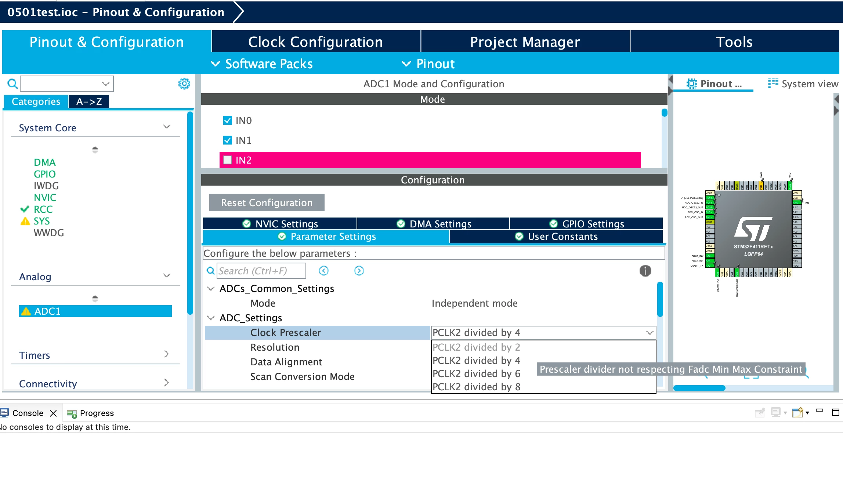This screenshot has height=504, width=843.
Task: Open the User Constants tab
Action: (x=556, y=237)
